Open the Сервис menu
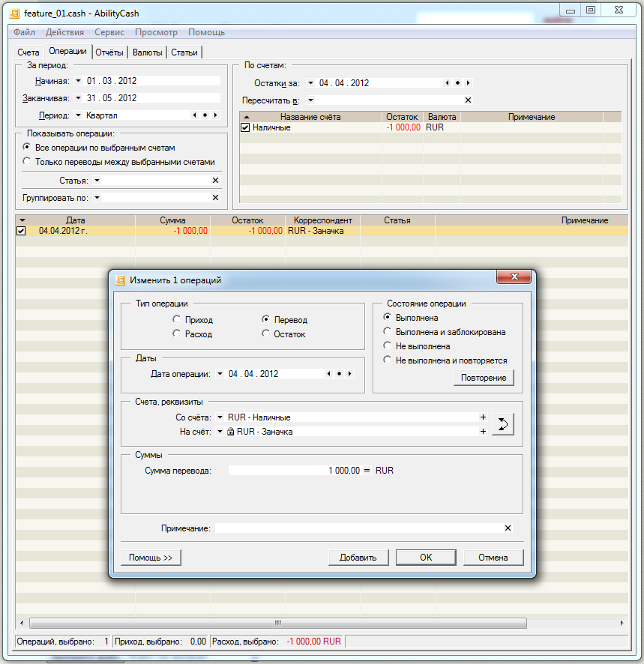 click(109, 32)
